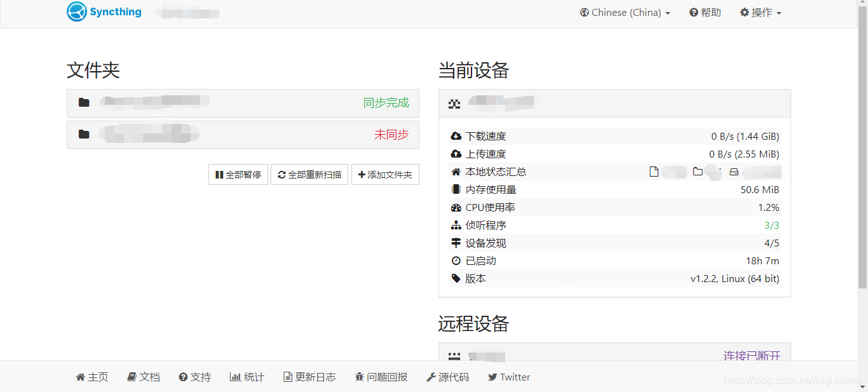Click the 文件夹 heading

(93, 71)
